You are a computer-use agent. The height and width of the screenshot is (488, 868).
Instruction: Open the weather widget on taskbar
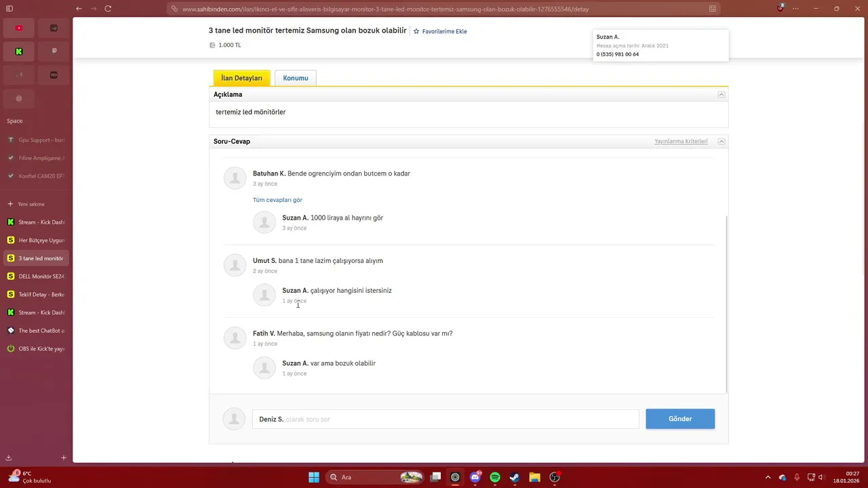click(x=28, y=477)
